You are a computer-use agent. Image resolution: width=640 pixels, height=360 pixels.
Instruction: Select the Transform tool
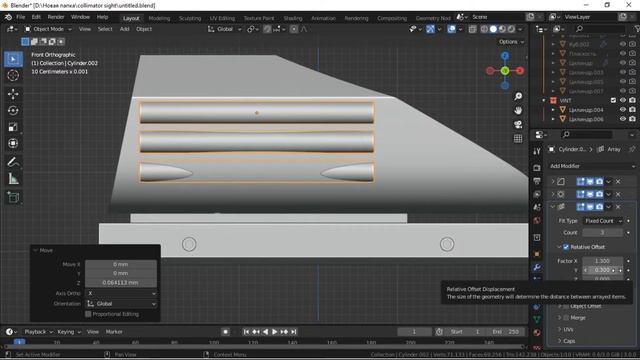pos(13,143)
